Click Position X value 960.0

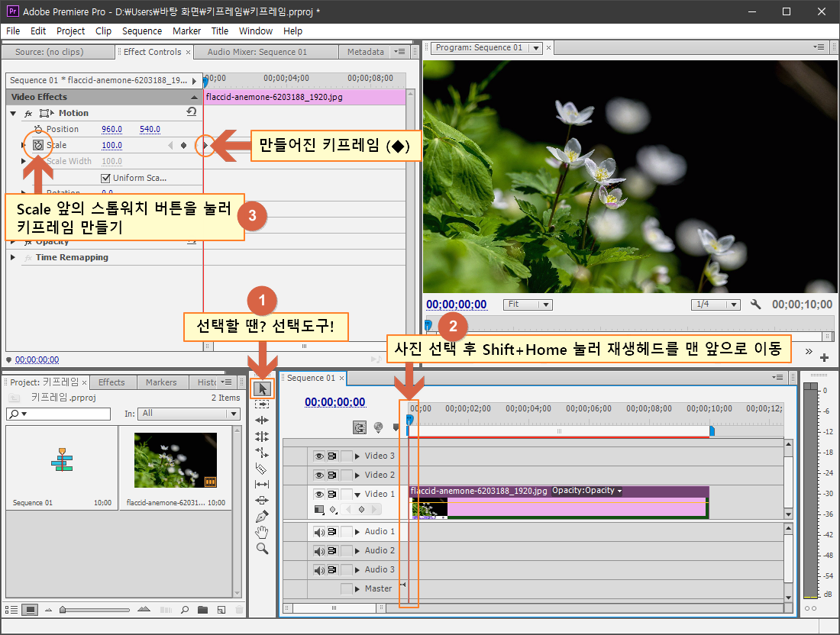pyautogui.click(x=112, y=129)
